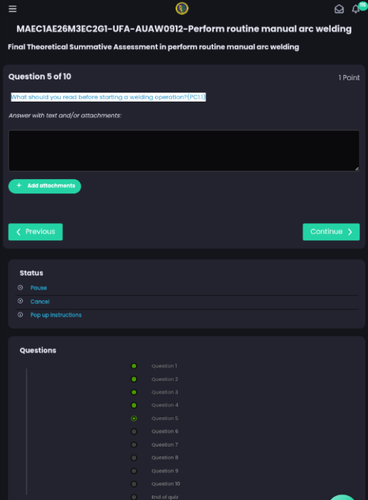Click the 'Question 5 of 10' heading

tap(40, 77)
